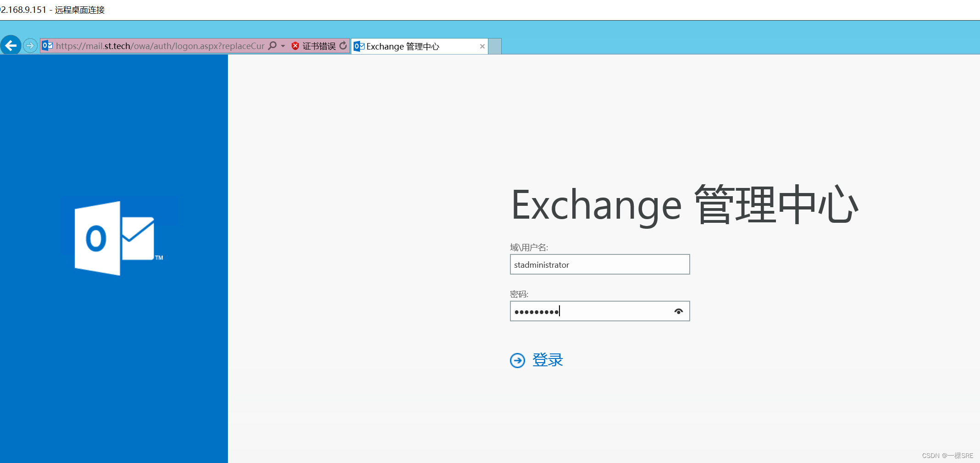The height and width of the screenshot is (463, 980).
Task: Click the red certificate error shield icon
Action: (295, 46)
